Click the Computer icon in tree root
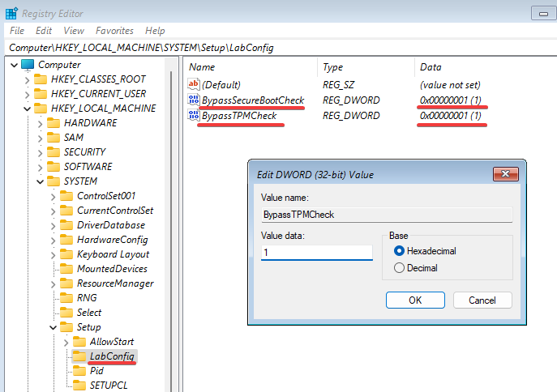The width and height of the screenshot is (557, 392). (x=28, y=65)
